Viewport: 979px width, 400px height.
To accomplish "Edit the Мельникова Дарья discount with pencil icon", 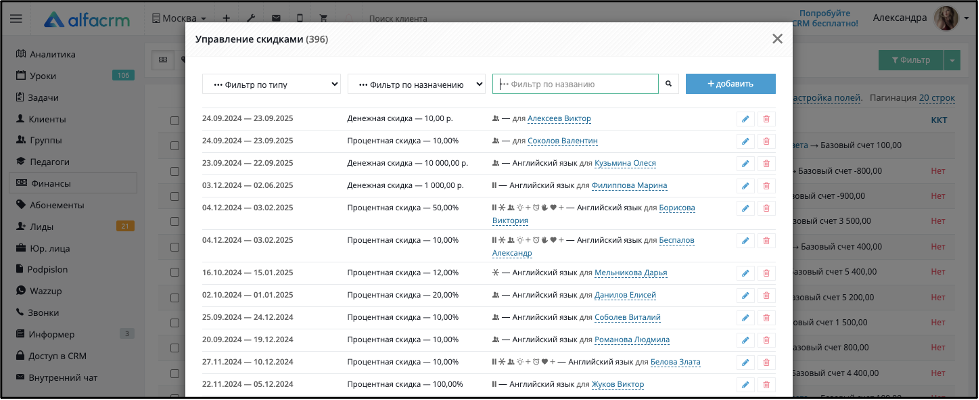I will [x=745, y=273].
